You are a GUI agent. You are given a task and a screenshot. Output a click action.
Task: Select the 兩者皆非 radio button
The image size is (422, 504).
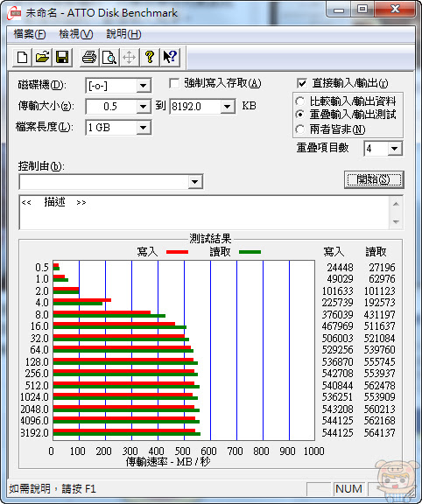pyautogui.click(x=299, y=129)
